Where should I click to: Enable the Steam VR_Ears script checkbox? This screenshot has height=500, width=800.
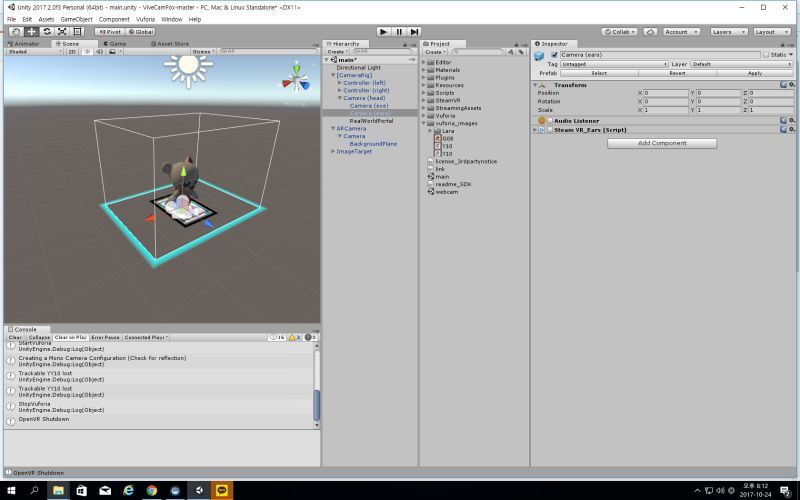550,130
